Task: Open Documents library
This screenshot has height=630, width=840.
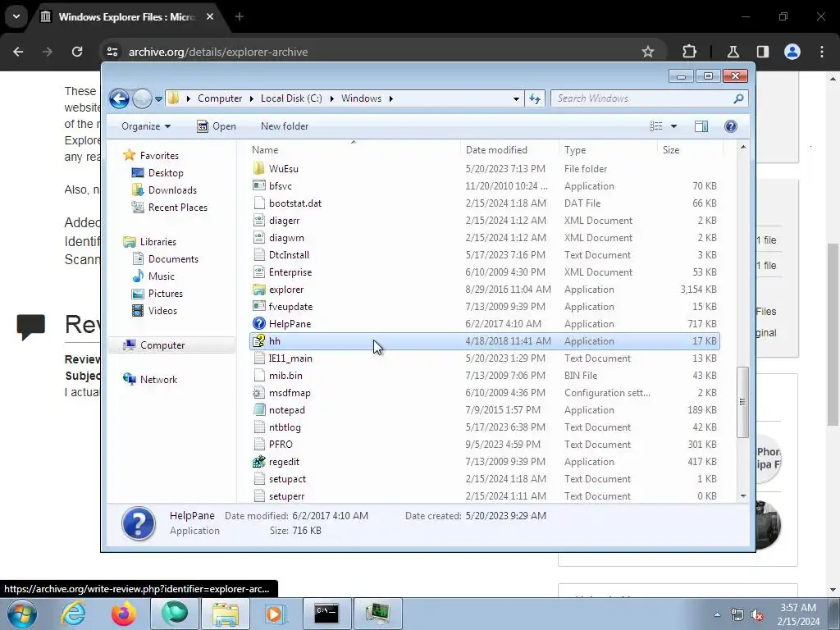Action: pyautogui.click(x=173, y=259)
